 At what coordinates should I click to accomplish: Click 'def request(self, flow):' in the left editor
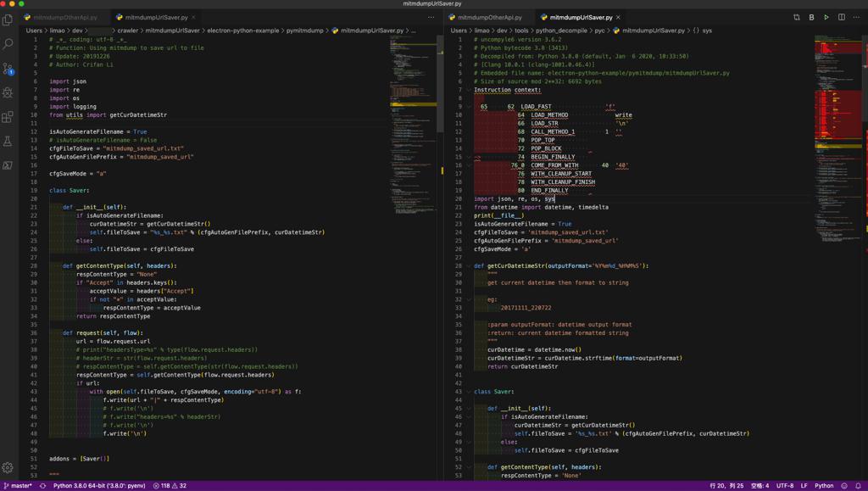click(103, 332)
